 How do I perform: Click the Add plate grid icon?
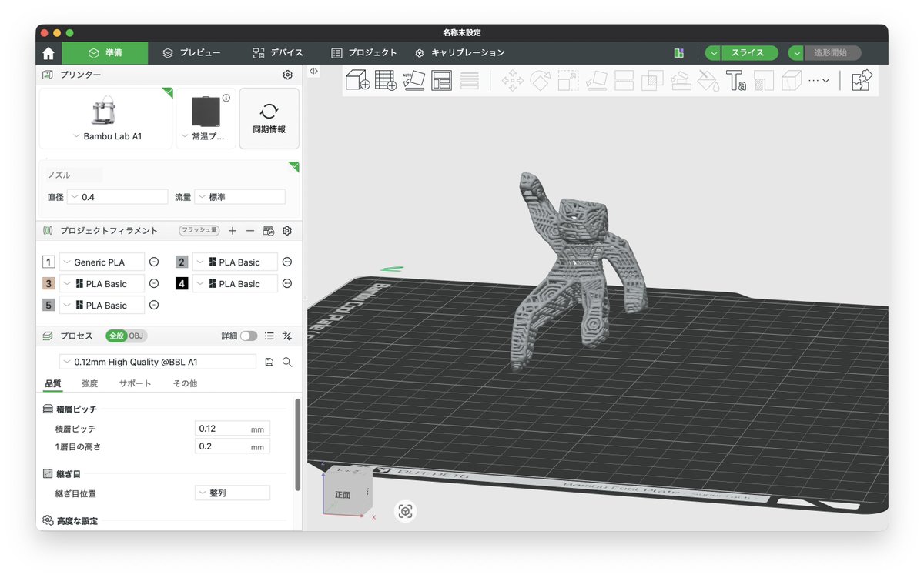point(386,80)
